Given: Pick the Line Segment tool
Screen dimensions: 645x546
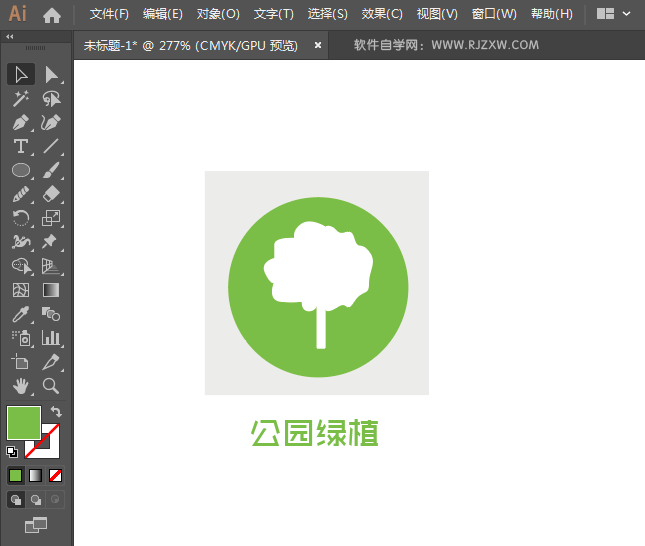Looking at the screenshot, I should pyautogui.click(x=51, y=146).
